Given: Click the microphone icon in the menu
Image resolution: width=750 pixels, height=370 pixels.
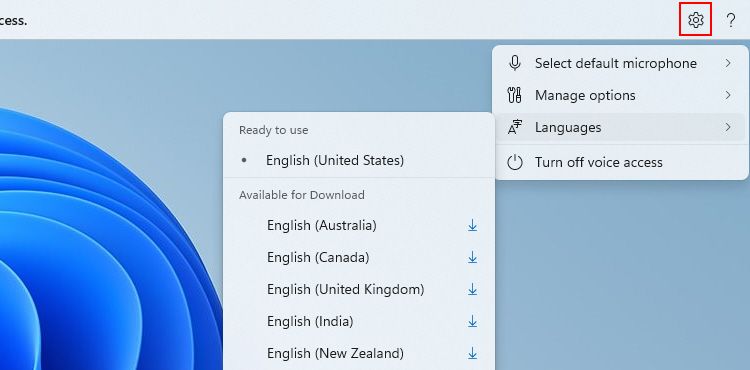Looking at the screenshot, I should [515, 63].
